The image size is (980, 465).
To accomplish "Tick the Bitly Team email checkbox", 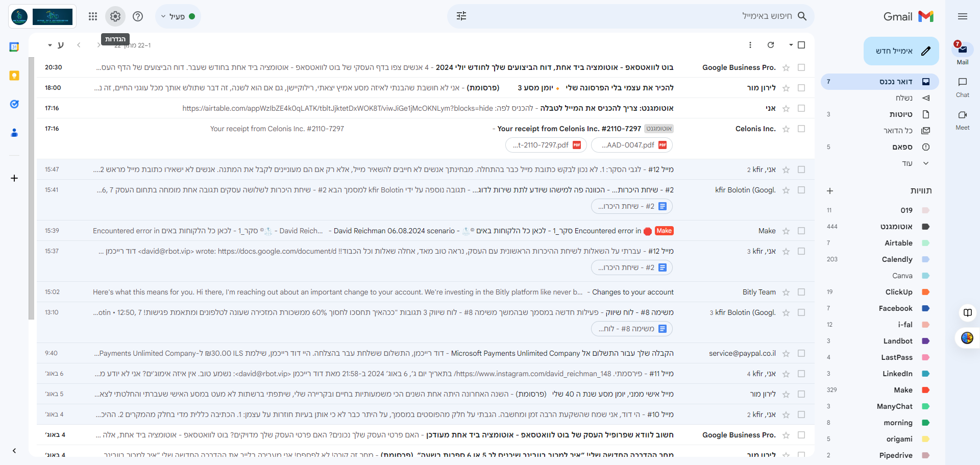I will click(x=801, y=292).
